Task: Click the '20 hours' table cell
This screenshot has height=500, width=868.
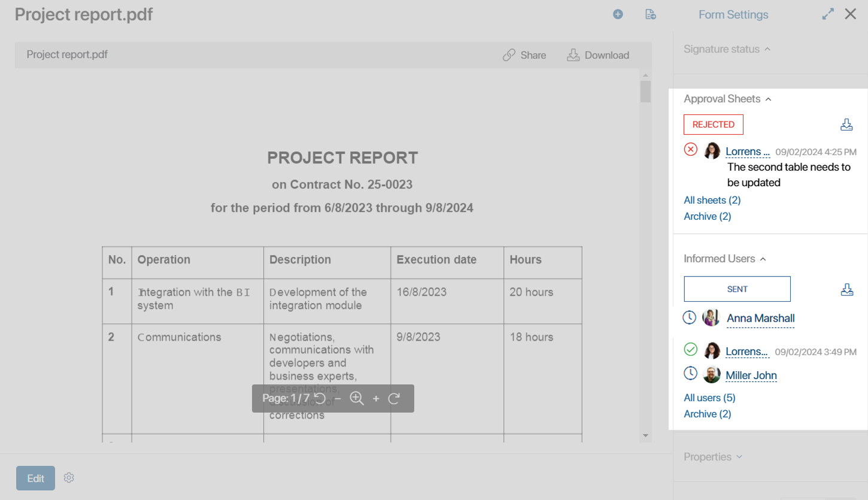Action: pos(532,292)
